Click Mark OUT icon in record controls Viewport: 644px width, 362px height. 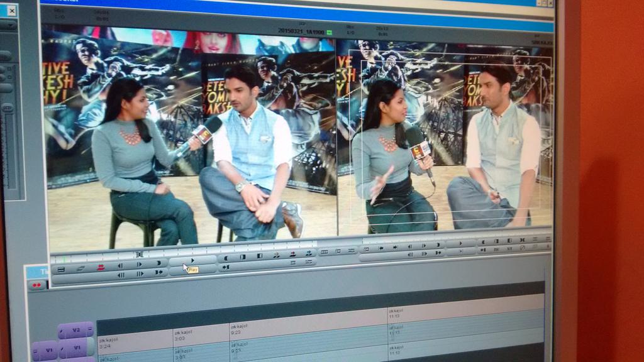click(438, 244)
